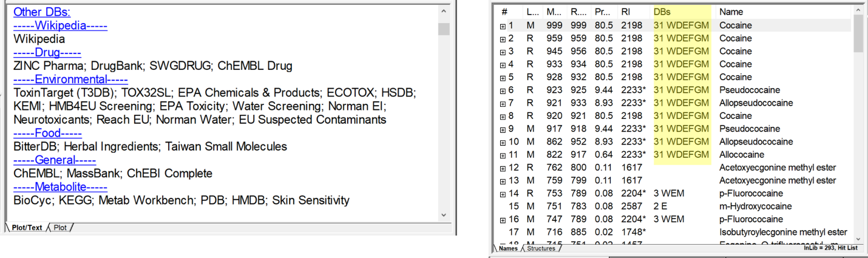
Task: Click the Drug section header link
Action: 47,52
